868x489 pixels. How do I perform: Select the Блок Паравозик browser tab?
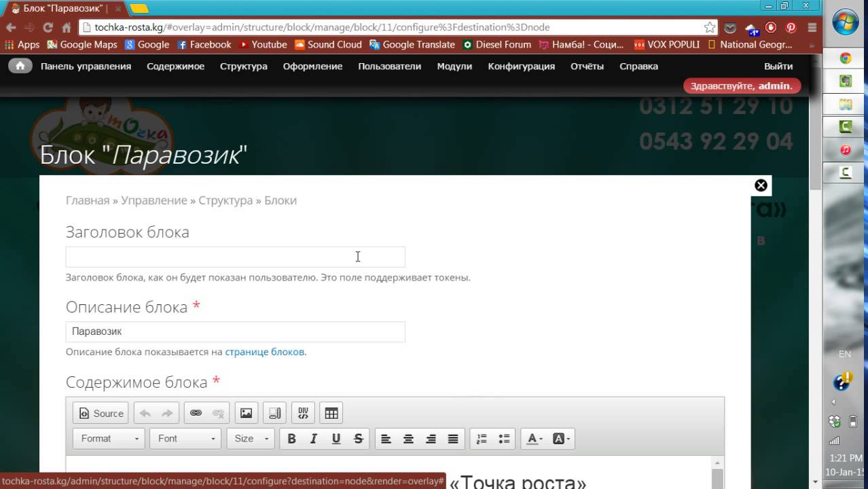(65, 8)
